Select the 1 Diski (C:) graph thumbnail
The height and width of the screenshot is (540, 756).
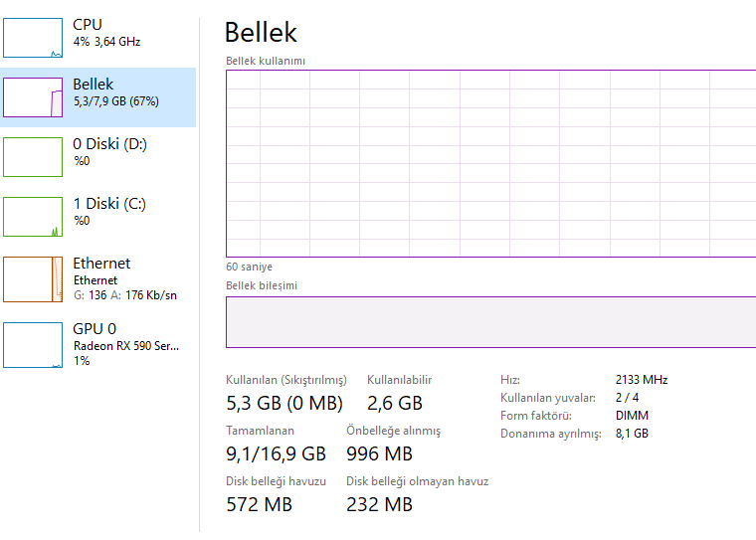[33, 216]
